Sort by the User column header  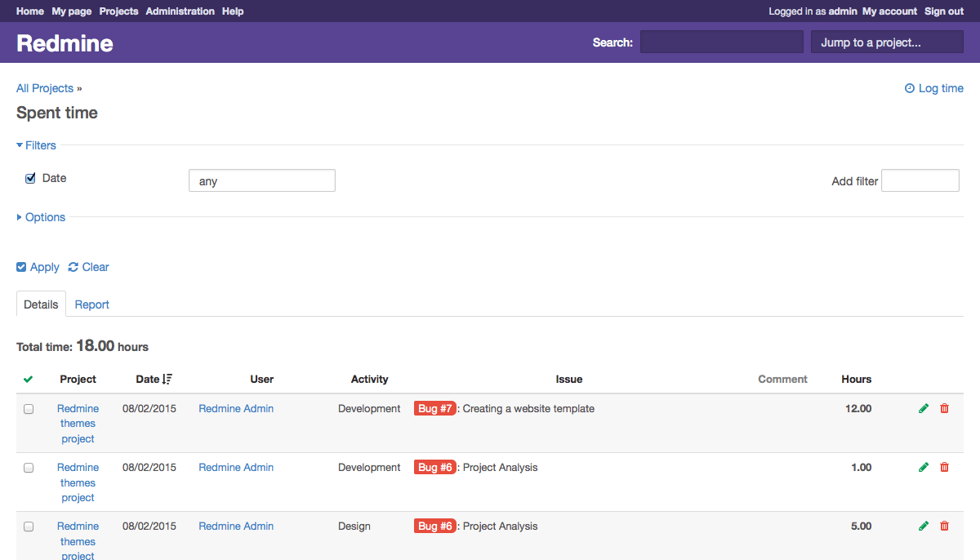(262, 379)
